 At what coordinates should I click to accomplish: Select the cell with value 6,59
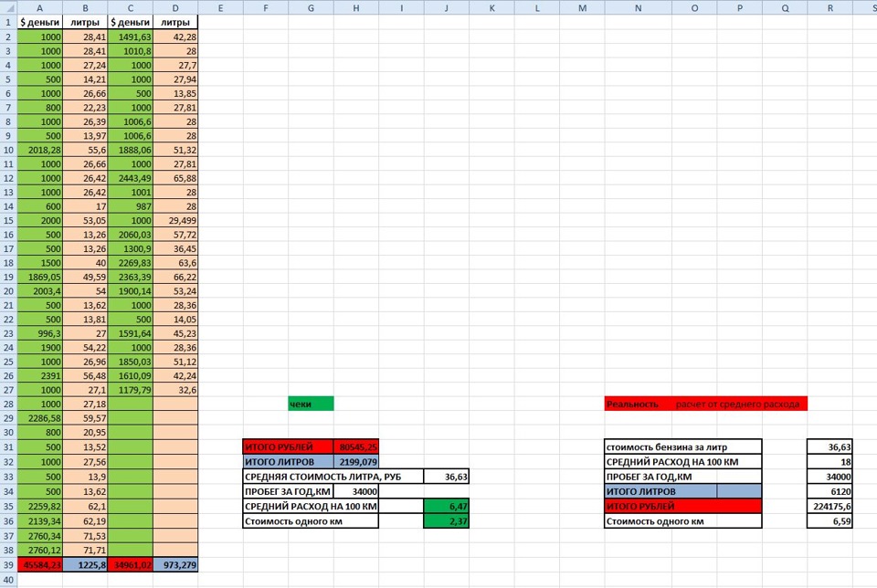pyautogui.click(x=830, y=521)
